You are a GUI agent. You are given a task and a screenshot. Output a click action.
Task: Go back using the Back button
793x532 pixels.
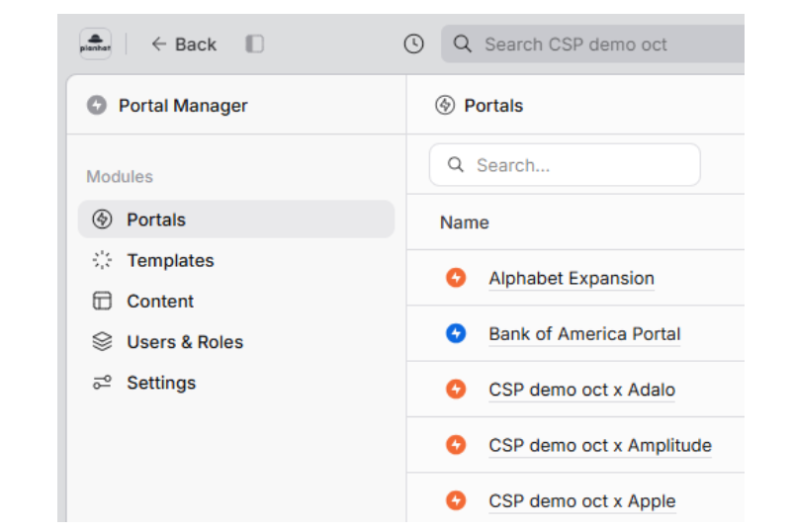click(x=184, y=44)
